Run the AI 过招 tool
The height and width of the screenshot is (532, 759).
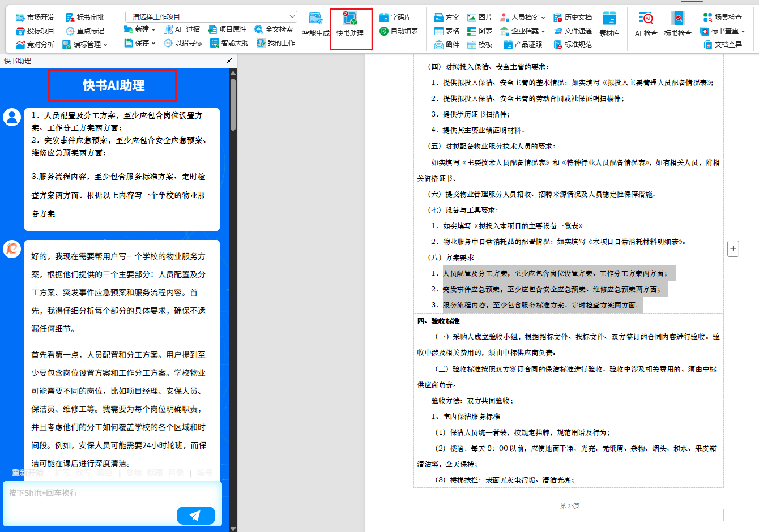pos(182,29)
